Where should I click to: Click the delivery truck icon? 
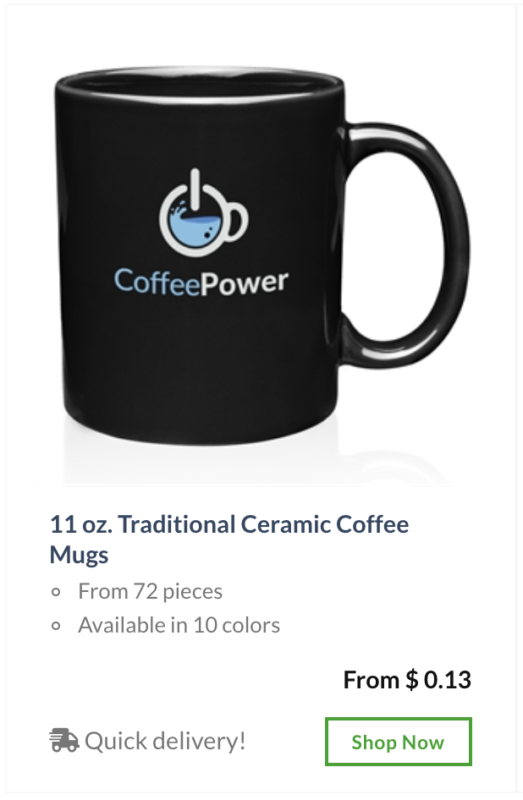(x=64, y=740)
